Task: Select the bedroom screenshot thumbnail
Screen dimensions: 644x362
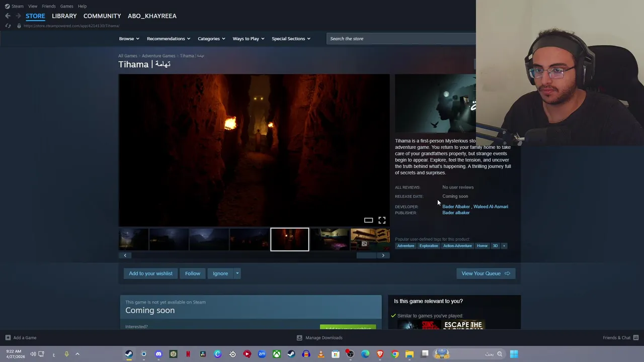Action: (330, 239)
